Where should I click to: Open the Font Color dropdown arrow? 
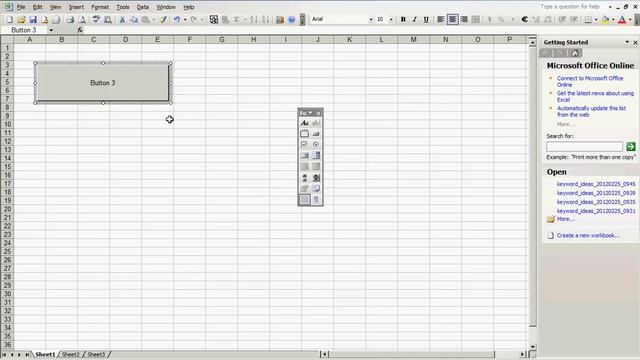point(630,20)
